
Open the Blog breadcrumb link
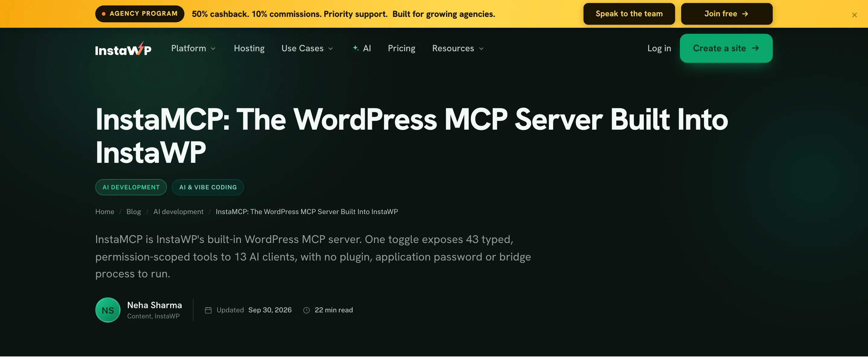click(x=134, y=212)
